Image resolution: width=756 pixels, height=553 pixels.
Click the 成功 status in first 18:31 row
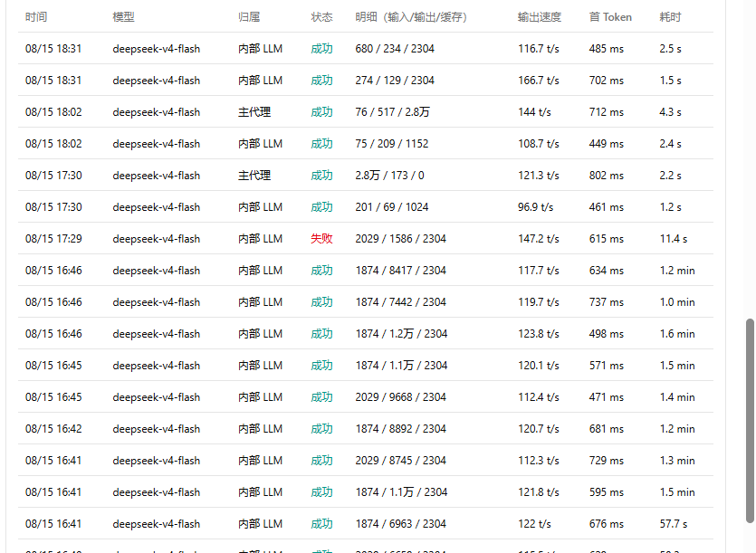tap(321, 49)
